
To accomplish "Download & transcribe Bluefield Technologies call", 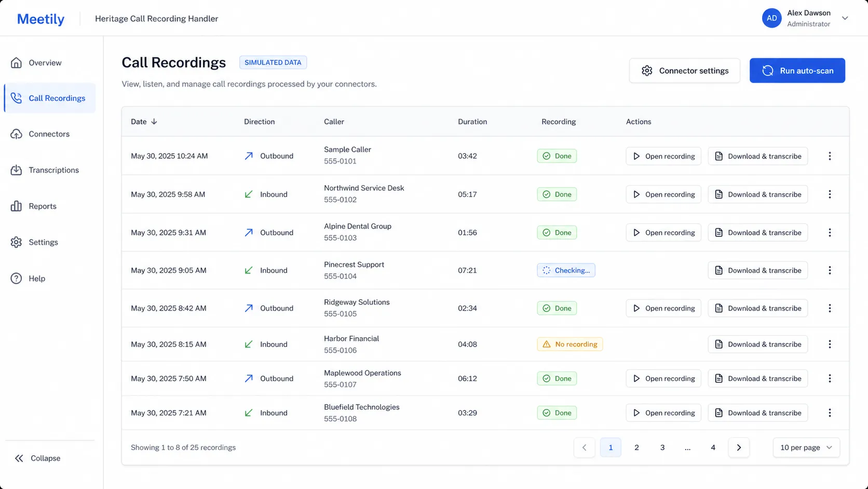I will (757, 413).
